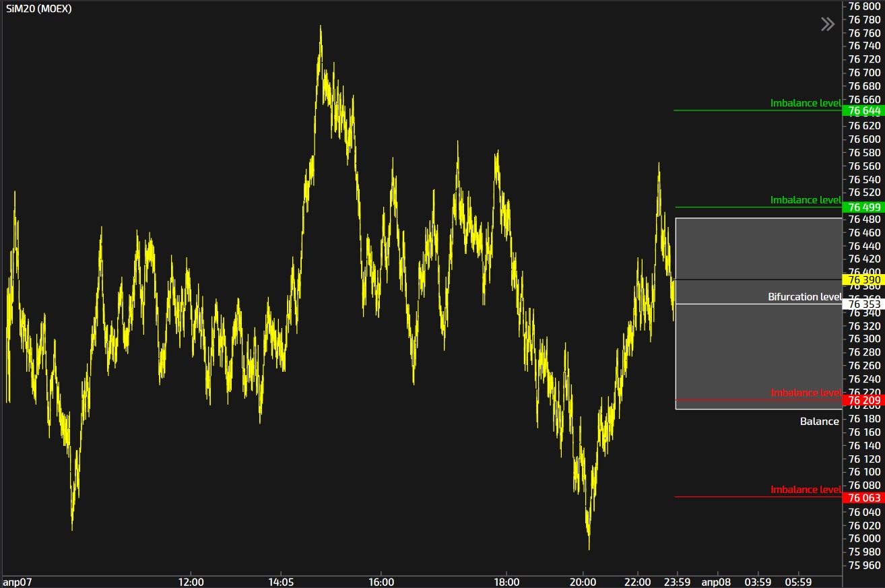885x588 pixels.
Task: Select the red 76 063 price tag
Action: [863, 498]
